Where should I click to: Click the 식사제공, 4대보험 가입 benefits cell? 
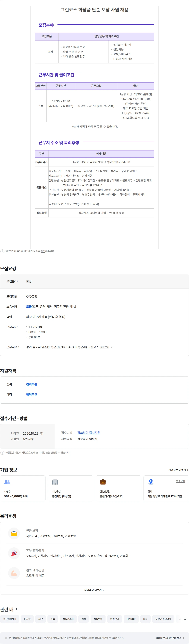tap(101, 213)
